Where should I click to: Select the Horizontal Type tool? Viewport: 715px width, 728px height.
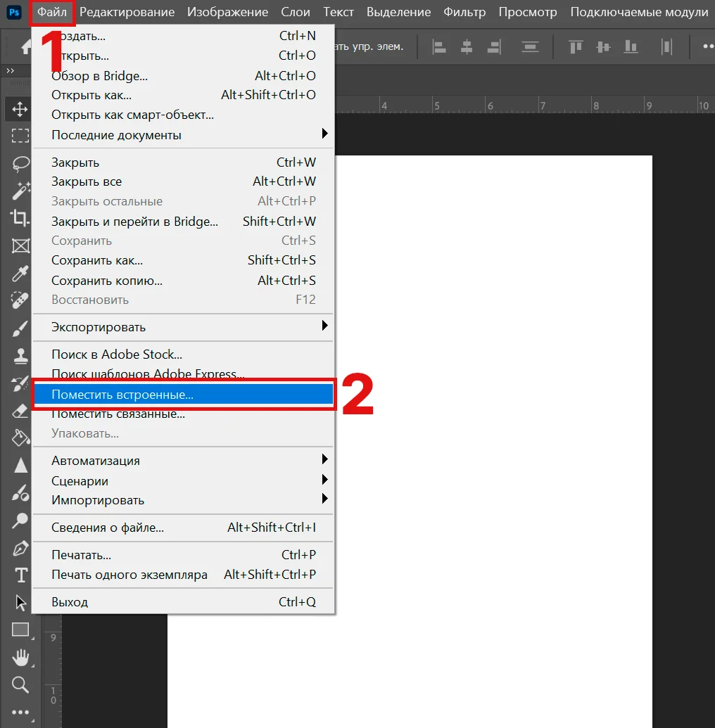[x=21, y=575]
